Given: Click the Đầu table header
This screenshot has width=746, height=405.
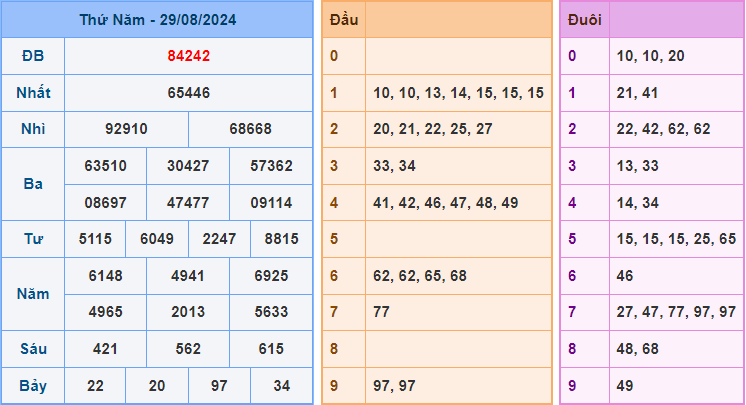Looking at the screenshot, I should (x=344, y=20).
